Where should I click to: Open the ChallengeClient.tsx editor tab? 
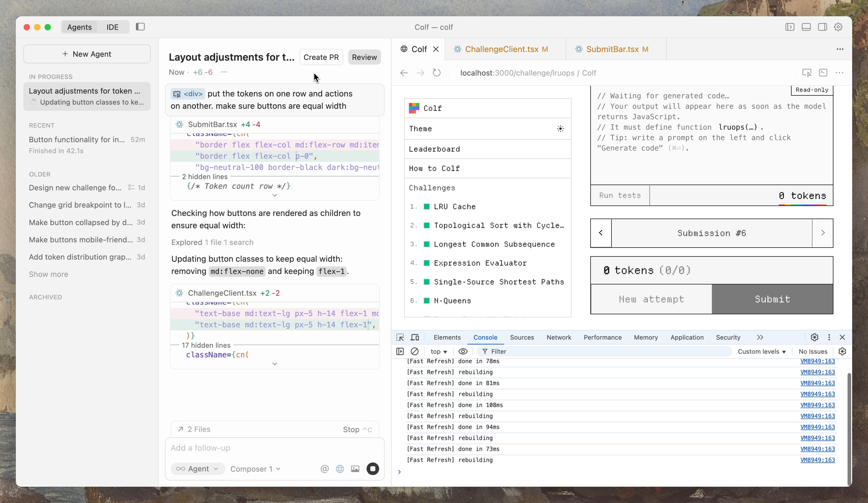[501, 49]
